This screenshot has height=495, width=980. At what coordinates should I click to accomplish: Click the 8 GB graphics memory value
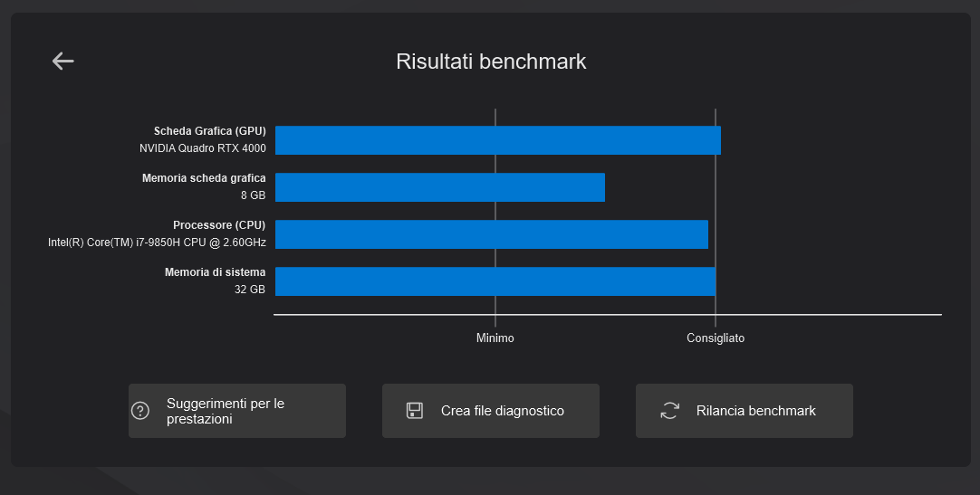(x=253, y=195)
